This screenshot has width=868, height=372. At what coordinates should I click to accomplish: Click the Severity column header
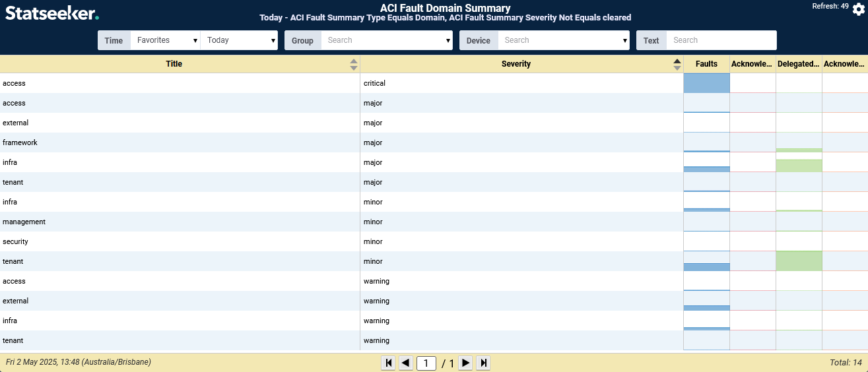[x=516, y=64]
